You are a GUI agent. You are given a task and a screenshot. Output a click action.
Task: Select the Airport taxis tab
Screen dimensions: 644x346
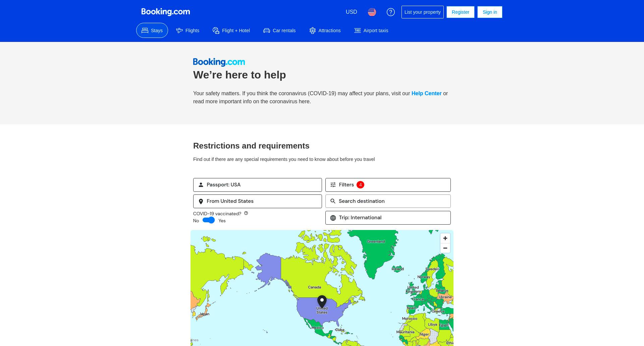pyautogui.click(x=371, y=31)
